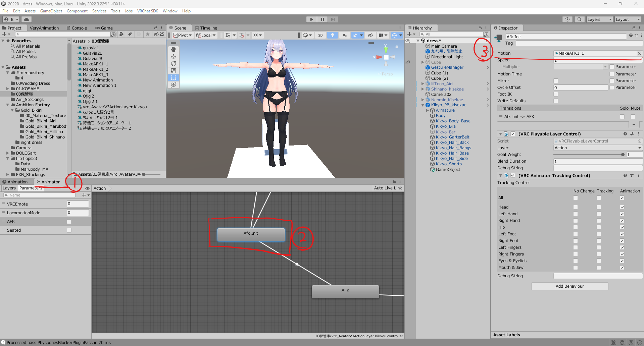Collapse the Kikyo_PB_kisekae hierarchy item

(423, 105)
